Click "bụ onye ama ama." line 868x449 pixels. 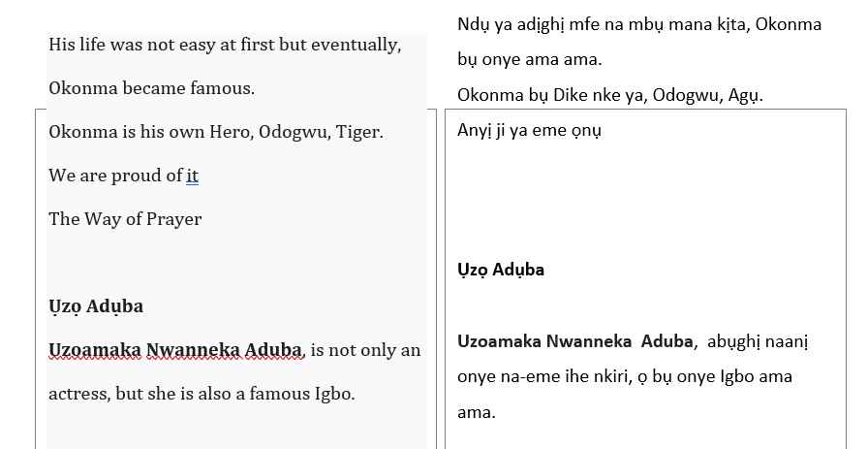[x=529, y=59]
